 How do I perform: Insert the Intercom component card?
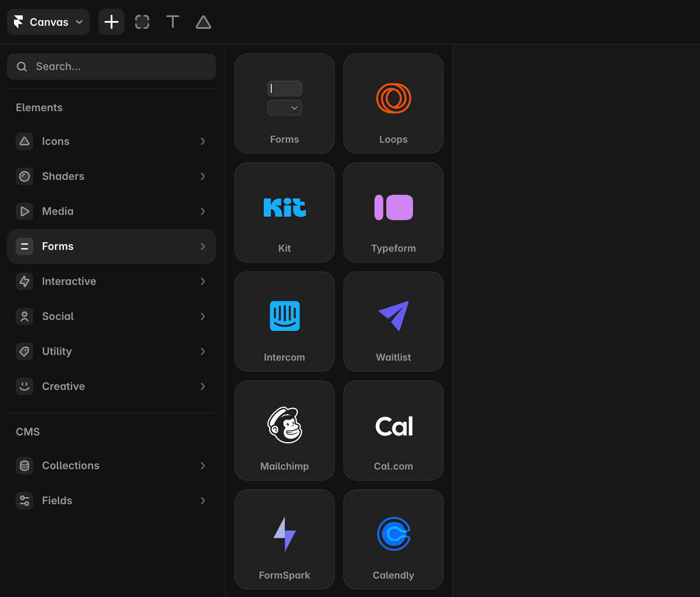[284, 321]
